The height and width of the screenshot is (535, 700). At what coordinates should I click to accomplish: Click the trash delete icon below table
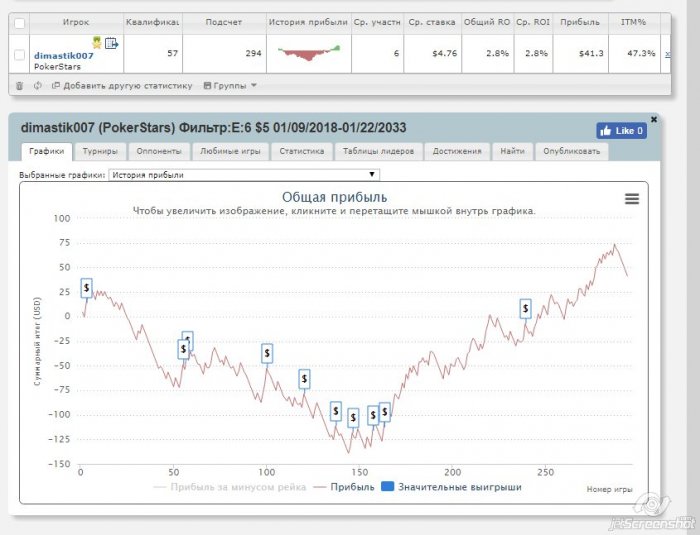pos(19,86)
